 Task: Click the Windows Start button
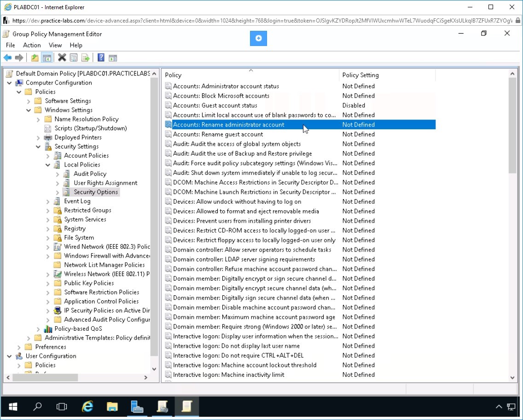click(13, 406)
